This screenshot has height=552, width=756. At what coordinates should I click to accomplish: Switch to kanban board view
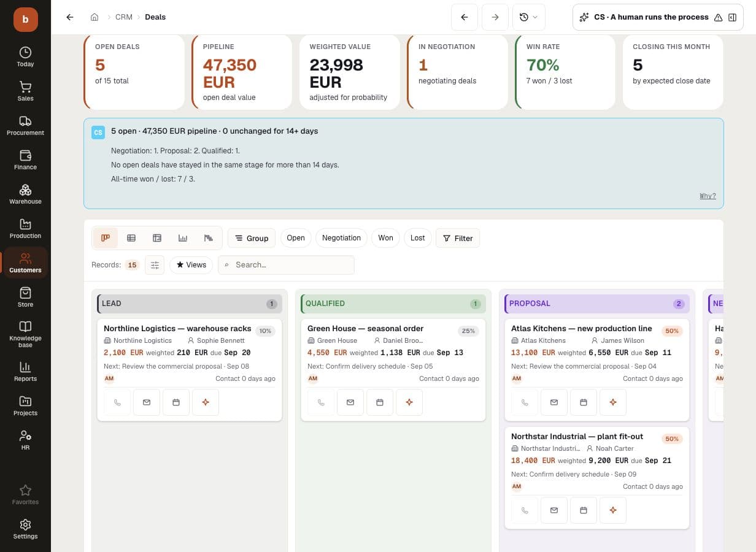[106, 238]
